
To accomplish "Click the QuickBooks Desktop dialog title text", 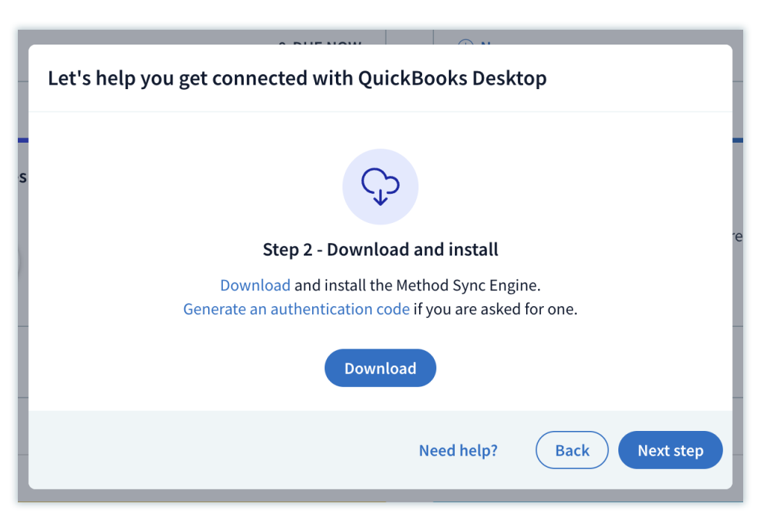I will click(297, 79).
